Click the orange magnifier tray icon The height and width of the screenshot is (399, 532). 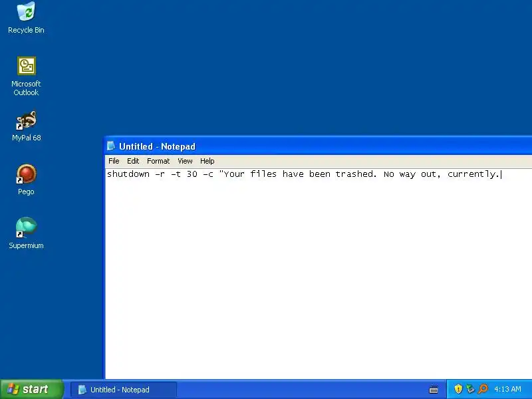(483, 389)
